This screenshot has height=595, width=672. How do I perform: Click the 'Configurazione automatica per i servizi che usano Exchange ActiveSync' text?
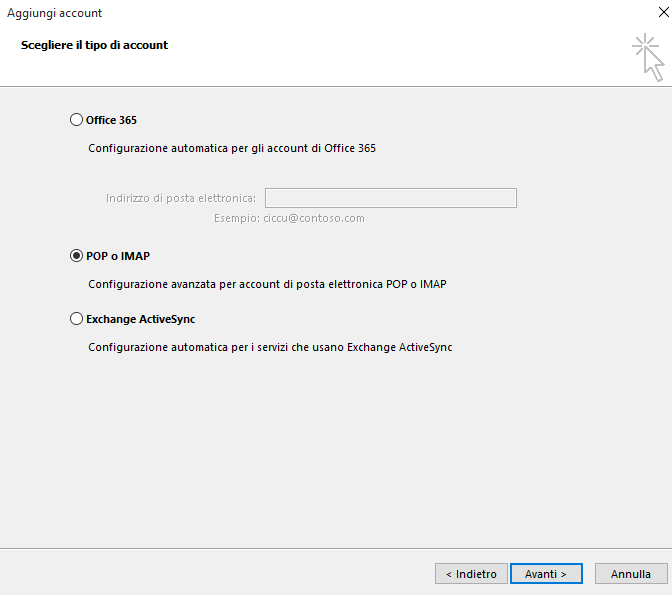point(270,347)
